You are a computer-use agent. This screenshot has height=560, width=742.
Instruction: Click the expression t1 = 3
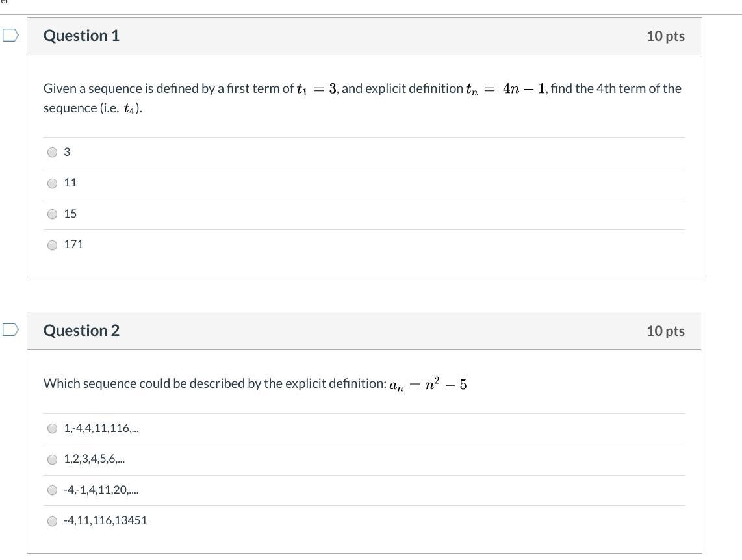point(316,89)
